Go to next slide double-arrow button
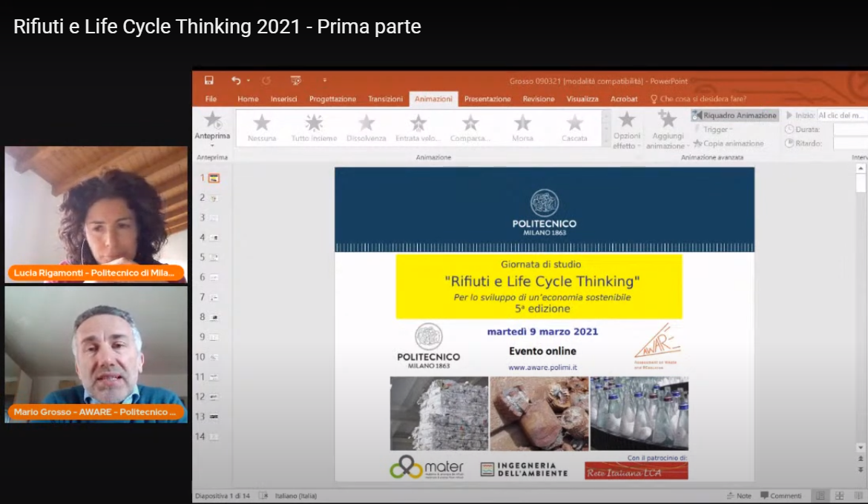 point(861,469)
